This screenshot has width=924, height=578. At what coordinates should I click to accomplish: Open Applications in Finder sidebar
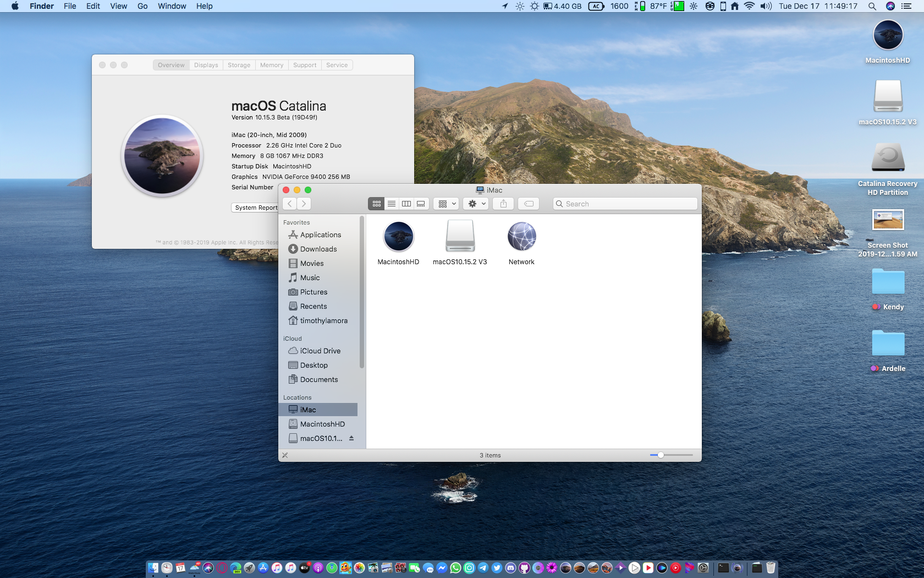320,235
